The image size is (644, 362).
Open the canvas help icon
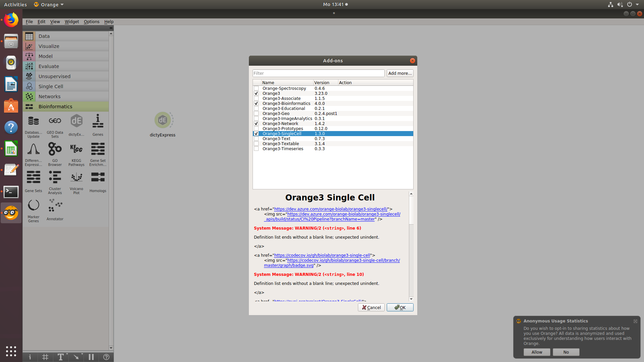(x=106, y=357)
